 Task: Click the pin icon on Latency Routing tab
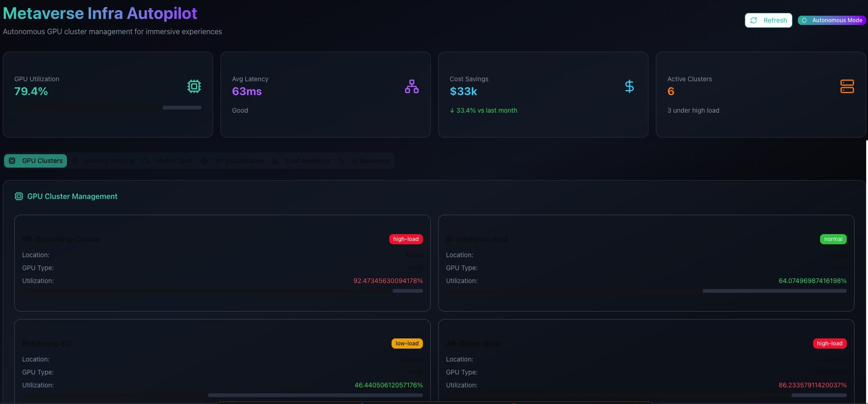pyautogui.click(x=75, y=161)
